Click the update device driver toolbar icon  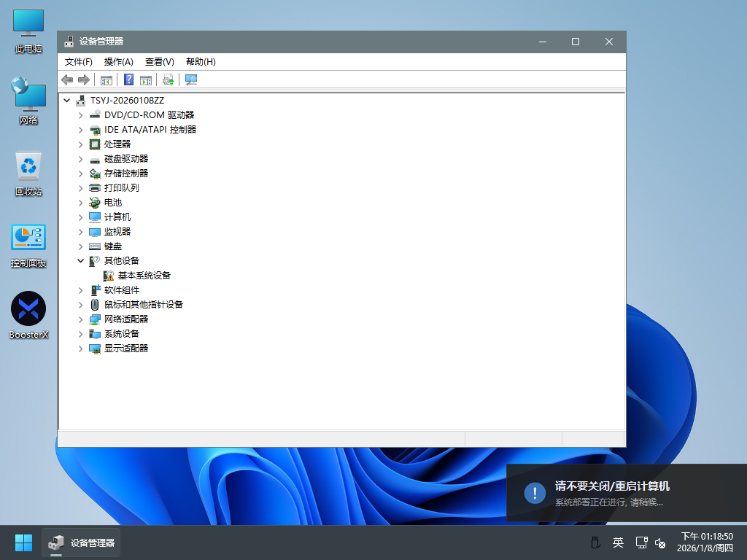pyautogui.click(x=169, y=79)
